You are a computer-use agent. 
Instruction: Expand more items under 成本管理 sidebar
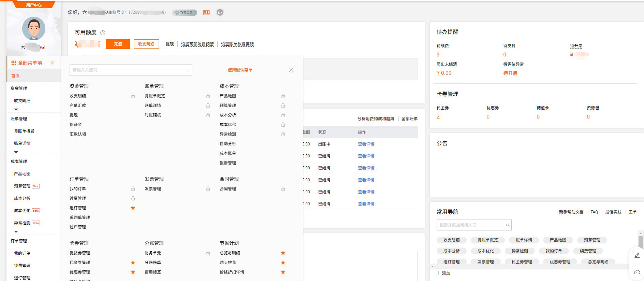16,232
